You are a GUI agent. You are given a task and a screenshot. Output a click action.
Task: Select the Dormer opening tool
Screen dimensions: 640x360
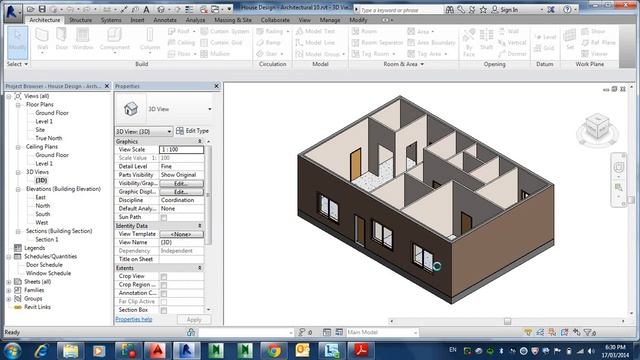(512, 54)
